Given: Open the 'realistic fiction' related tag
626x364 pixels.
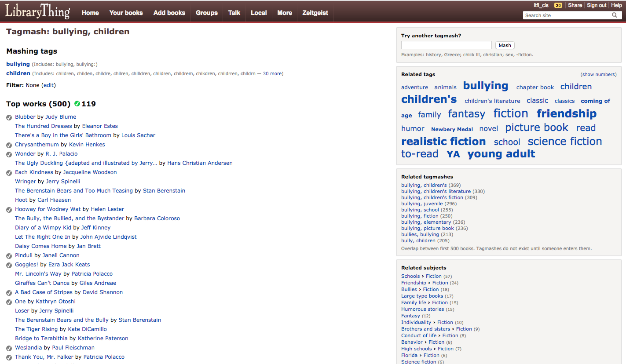Looking at the screenshot, I should [x=443, y=142].
